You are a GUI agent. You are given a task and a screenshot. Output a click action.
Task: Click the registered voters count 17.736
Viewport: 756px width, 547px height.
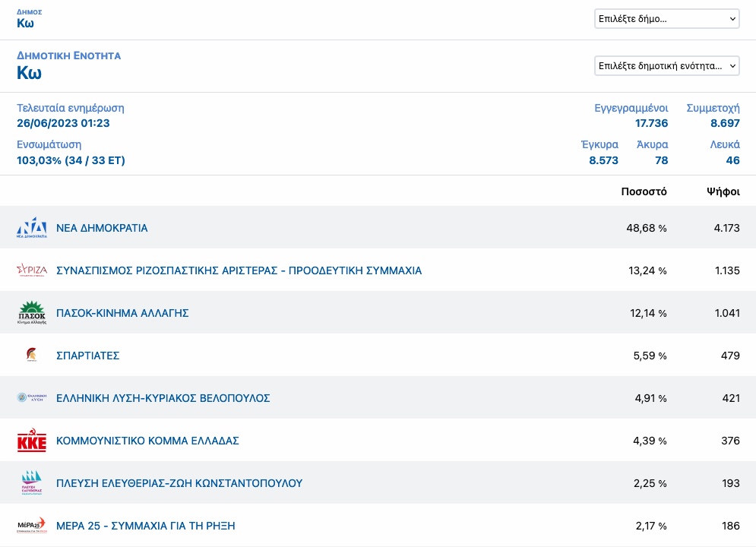[x=651, y=123]
